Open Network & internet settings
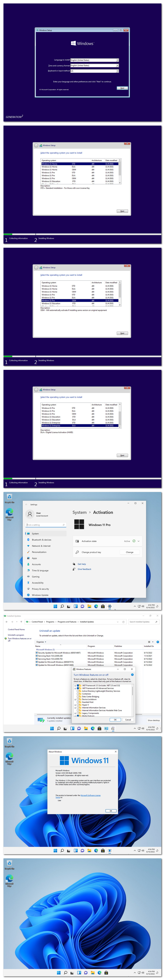This screenshot has width=165, height=980. point(46,546)
